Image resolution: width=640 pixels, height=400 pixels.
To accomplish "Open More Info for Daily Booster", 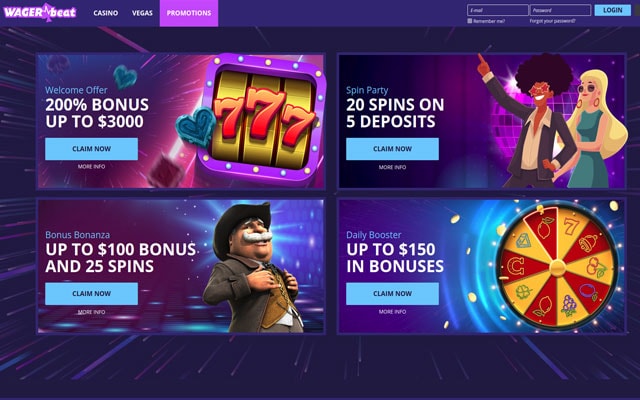I will click(392, 311).
